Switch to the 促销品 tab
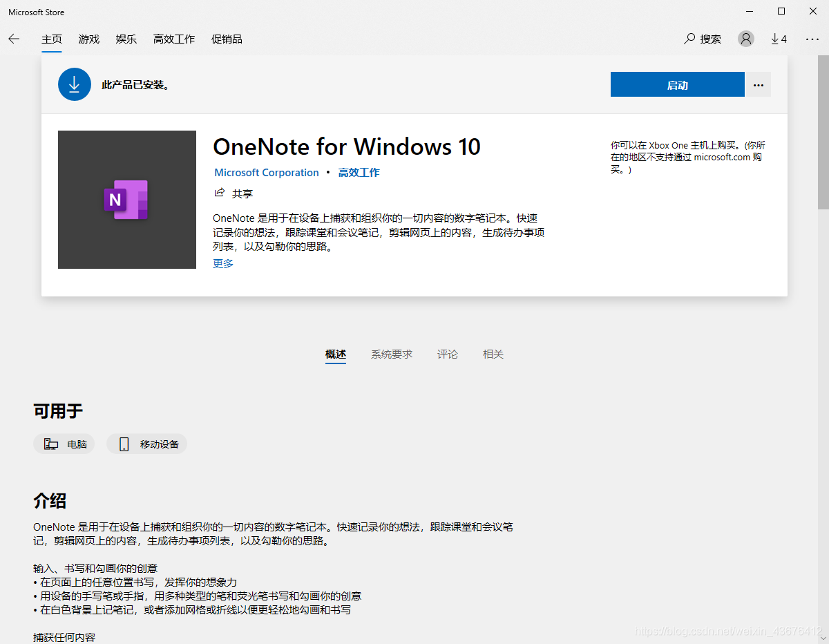Viewport: 829px width, 644px height. (227, 39)
